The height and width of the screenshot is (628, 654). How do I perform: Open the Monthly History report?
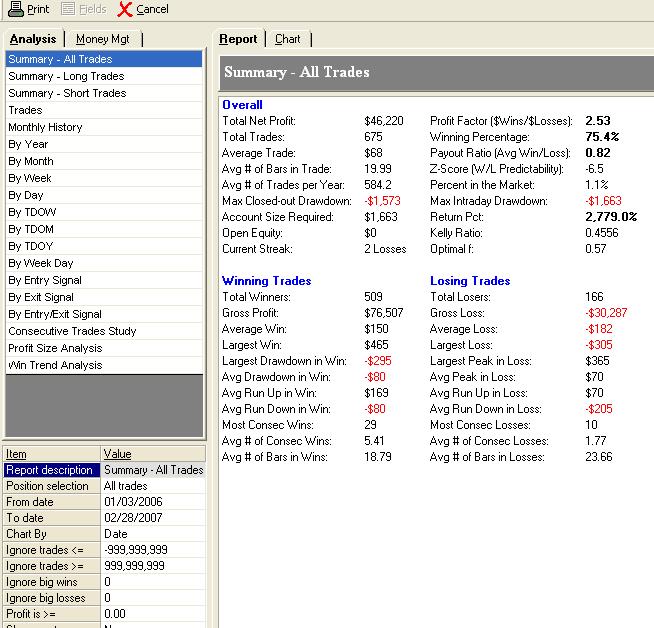point(45,127)
